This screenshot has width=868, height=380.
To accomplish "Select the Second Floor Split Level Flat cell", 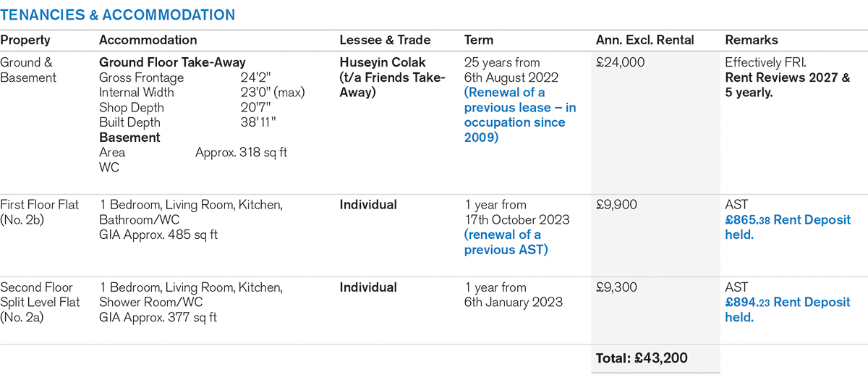I will point(40,302).
